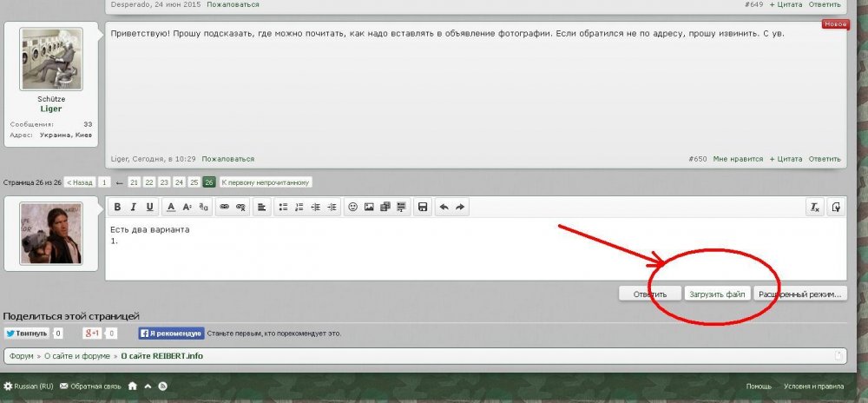Remove text formatting with Tx icon
Image resolution: width=868 pixels, height=403 pixels.
pyautogui.click(x=815, y=207)
